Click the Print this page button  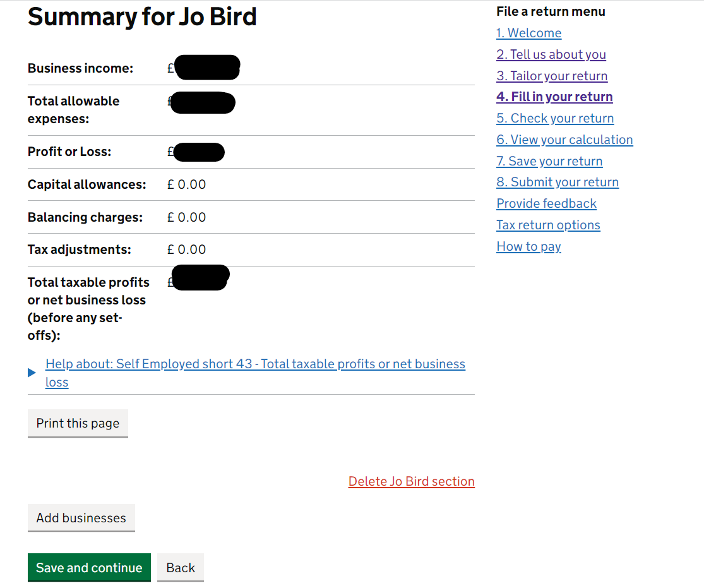tap(78, 423)
